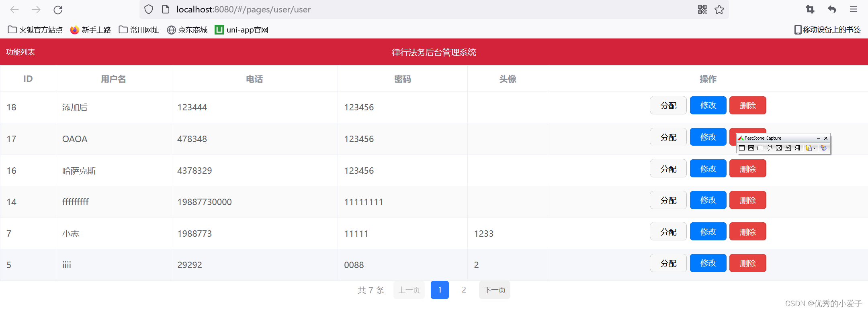Click 分配 for user 小志
868x311 pixels.
(x=668, y=232)
